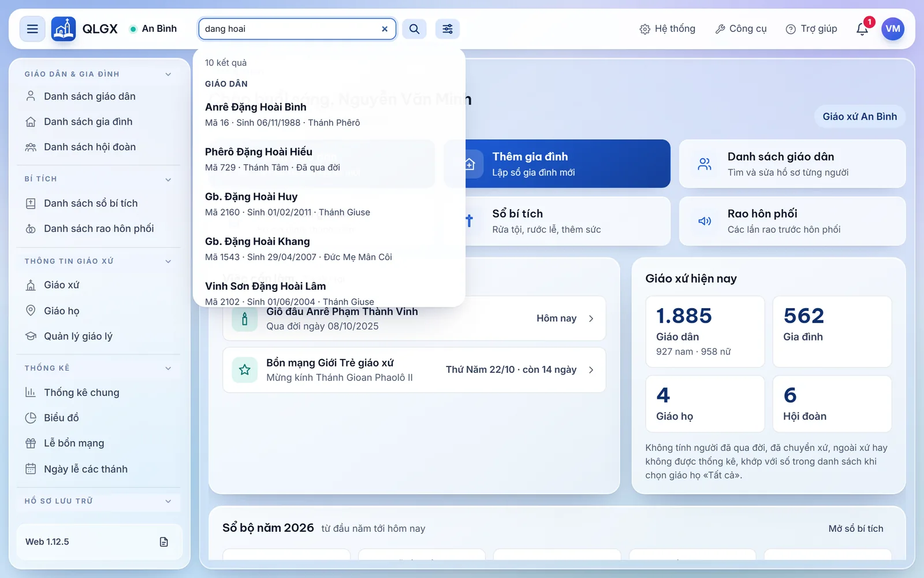Open the VM user avatar menu

[893, 29]
